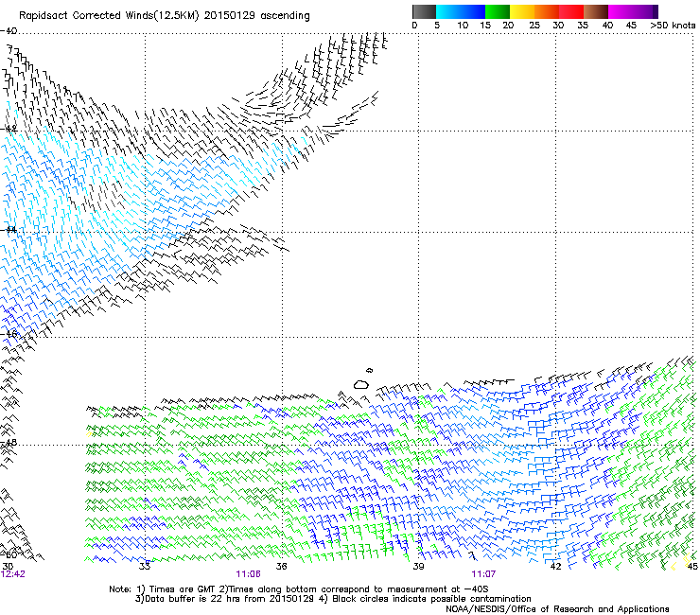Click the larger black island outline near 38E

(361, 384)
